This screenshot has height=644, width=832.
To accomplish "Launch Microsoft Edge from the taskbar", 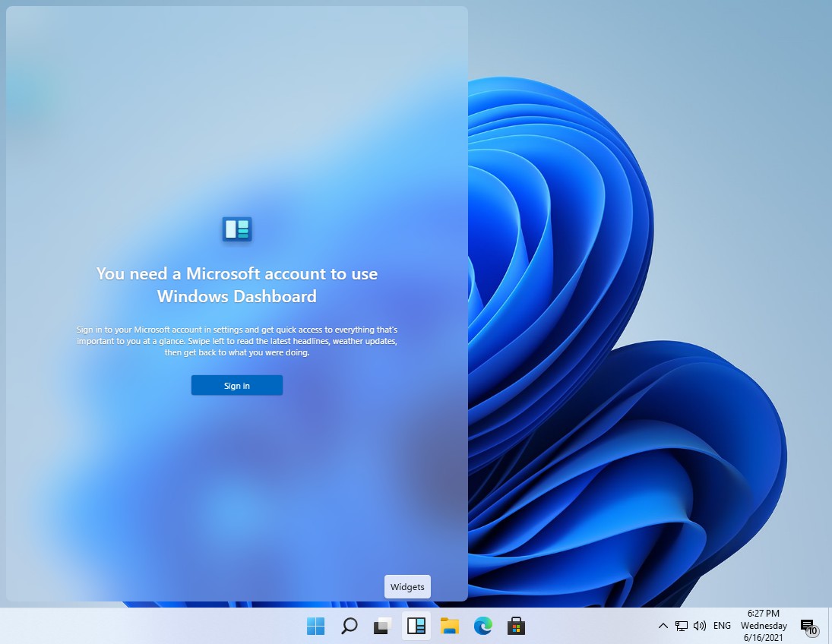I will click(482, 626).
